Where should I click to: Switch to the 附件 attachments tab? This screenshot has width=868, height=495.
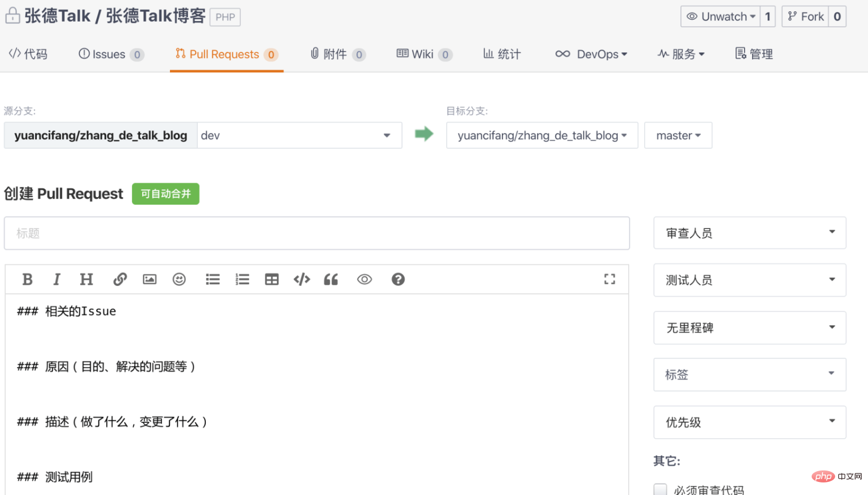338,54
